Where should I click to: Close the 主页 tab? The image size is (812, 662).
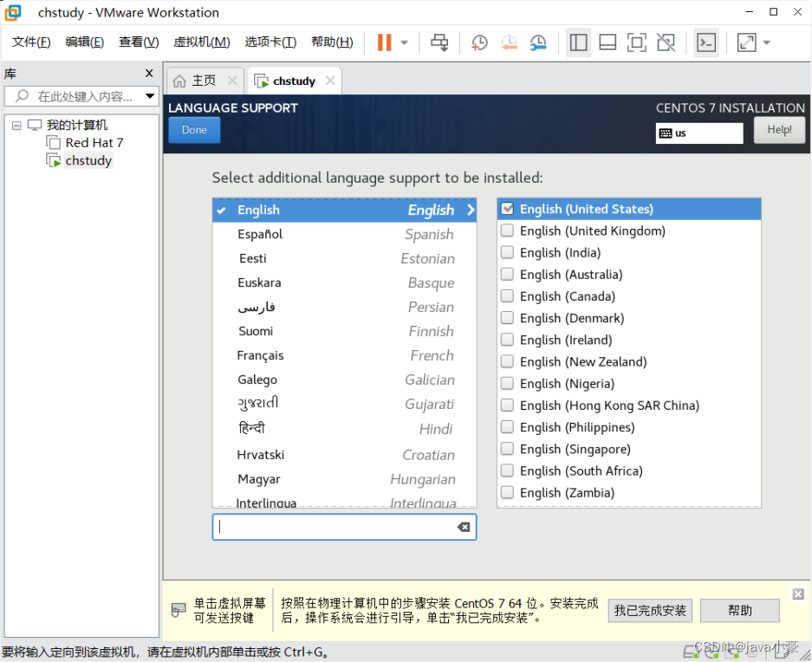point(232,81)
